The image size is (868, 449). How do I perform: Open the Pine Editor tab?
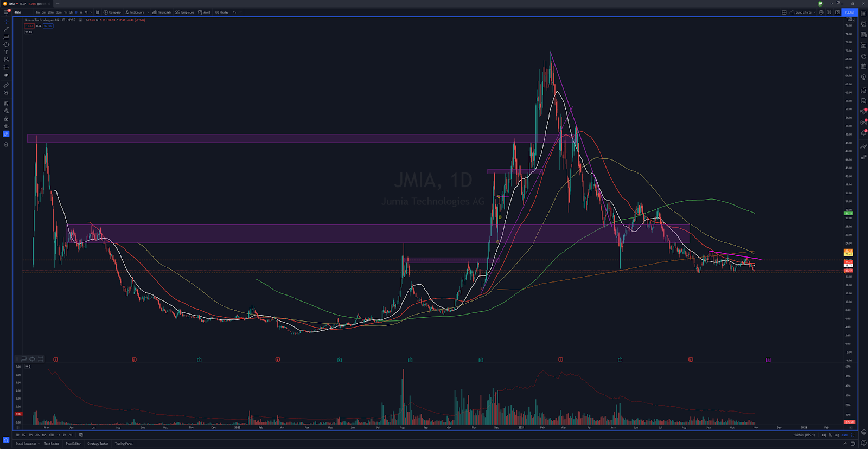pyautogui.click(x=73, y=444)
